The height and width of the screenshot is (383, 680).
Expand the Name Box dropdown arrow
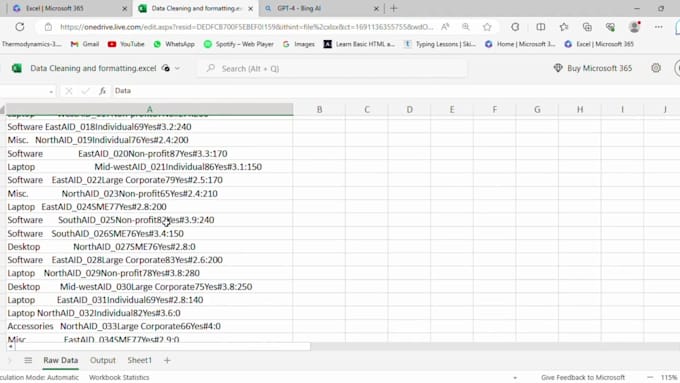(x=51, y=92)
